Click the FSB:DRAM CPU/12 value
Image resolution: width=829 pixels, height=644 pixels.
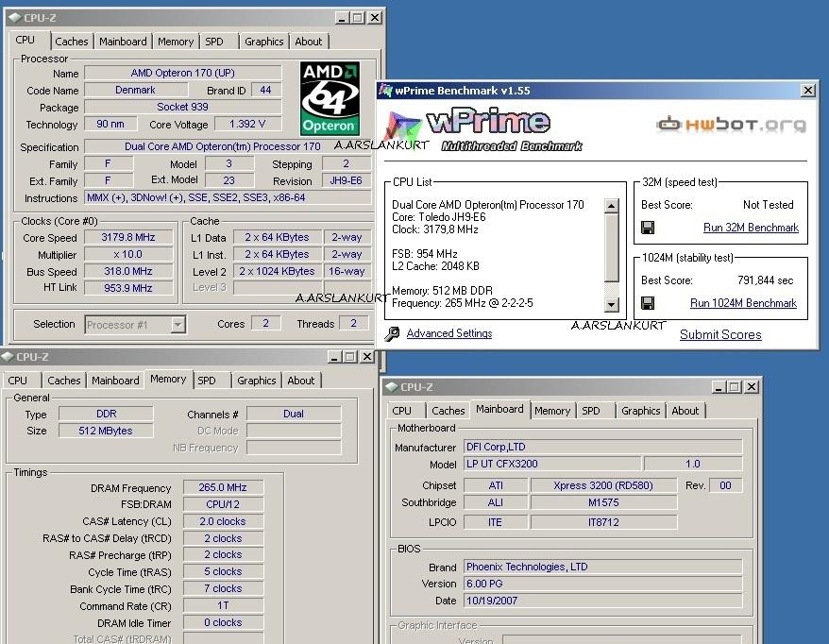(x=223, y=504)
